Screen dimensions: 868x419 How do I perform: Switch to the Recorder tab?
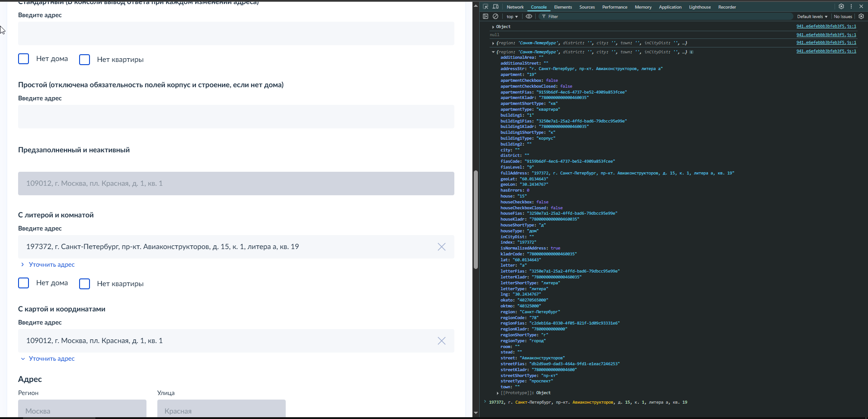(727, 7)
